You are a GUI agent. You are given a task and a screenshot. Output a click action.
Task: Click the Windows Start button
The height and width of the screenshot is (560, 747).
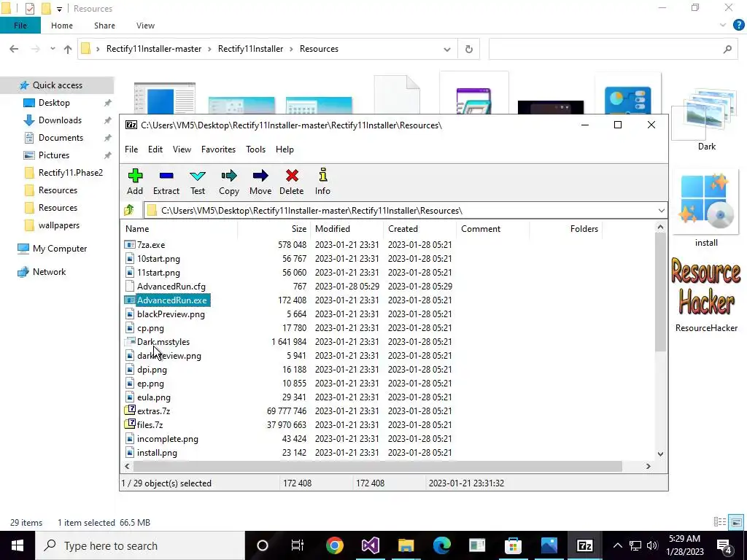(x=18, y=545)
